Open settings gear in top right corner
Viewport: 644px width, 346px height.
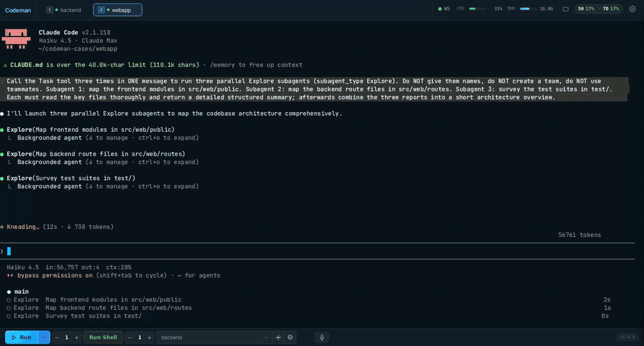point(633,9)
